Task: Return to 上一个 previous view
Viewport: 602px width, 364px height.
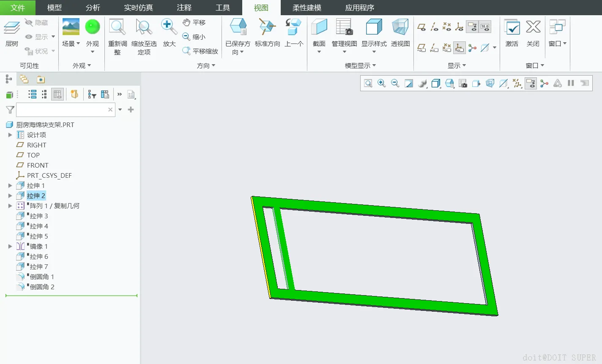Action: [293, 33]
